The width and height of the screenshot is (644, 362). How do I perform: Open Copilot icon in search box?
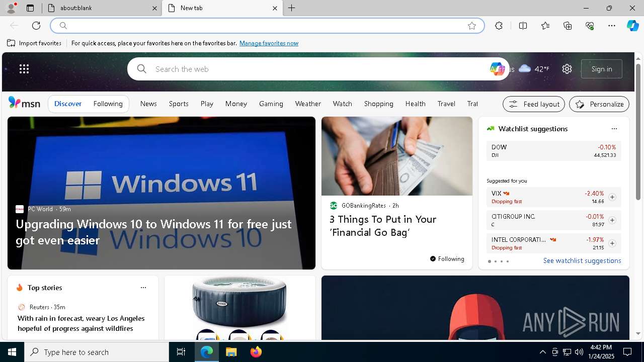click(497, 69)
